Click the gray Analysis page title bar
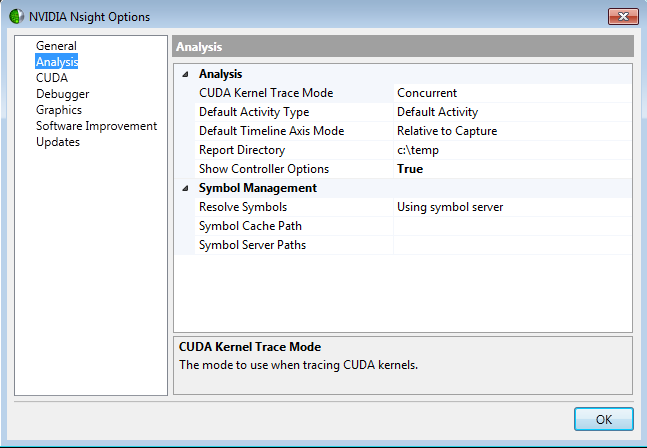This screenshot has height=448, width=647. click(x=403, y=46)
